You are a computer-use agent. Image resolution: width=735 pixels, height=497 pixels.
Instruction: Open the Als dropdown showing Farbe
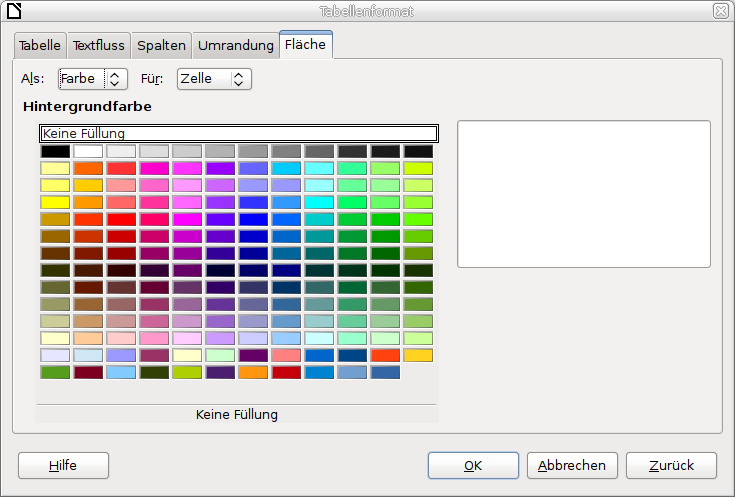[x=93, y=79]
